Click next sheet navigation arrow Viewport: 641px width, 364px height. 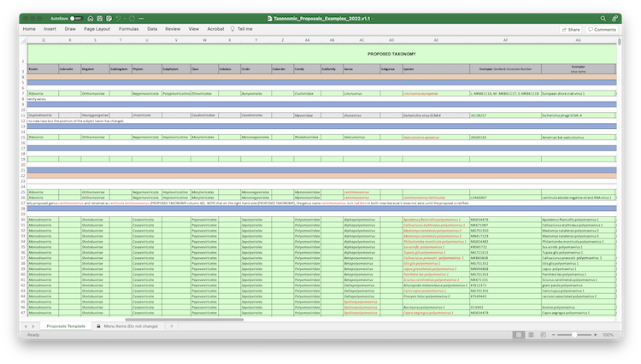(x=34, y=326)
